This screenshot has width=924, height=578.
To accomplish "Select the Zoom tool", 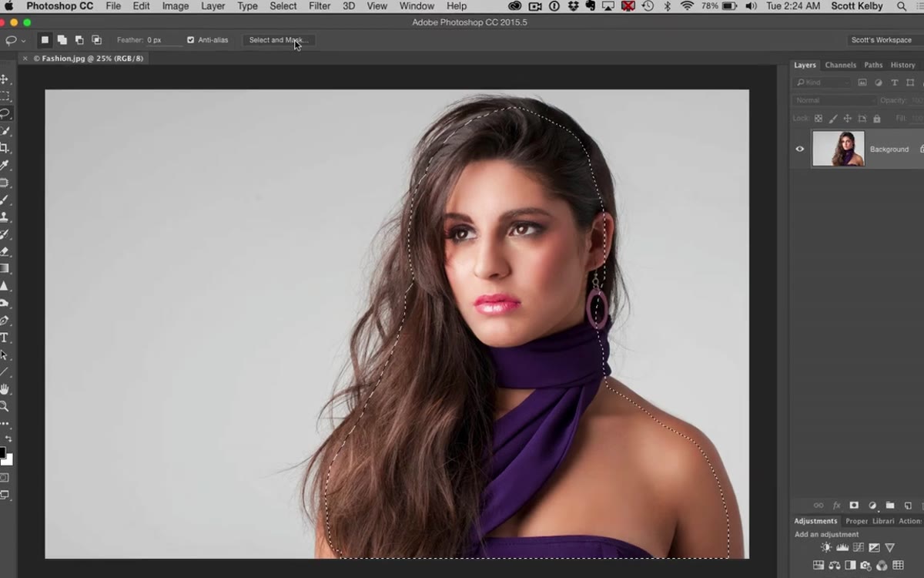I will click(5, 406).
